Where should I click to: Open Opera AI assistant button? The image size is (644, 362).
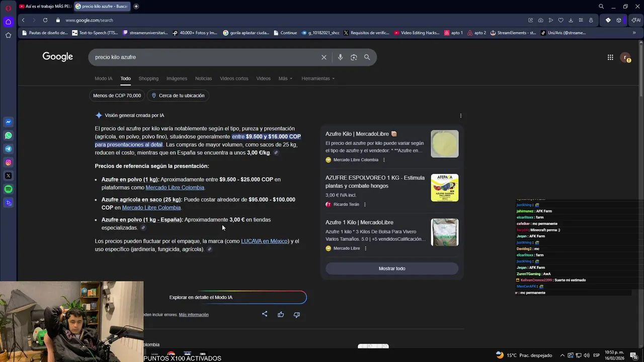pyautogui.click(x=635, y=20)
